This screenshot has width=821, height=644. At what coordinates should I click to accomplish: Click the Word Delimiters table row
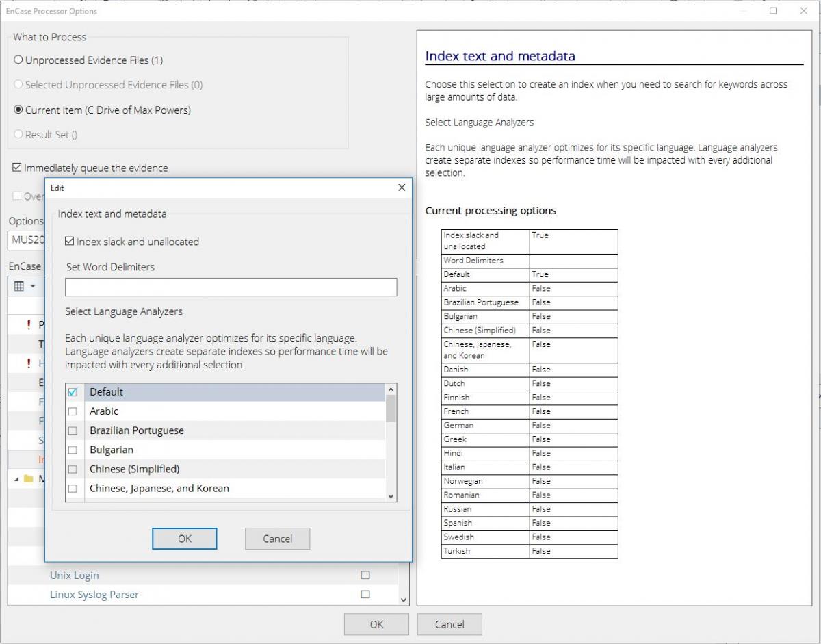[x=530, y=261]
